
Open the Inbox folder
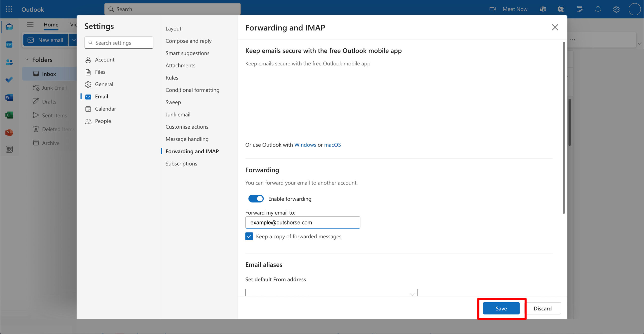[x=49, y=74]
